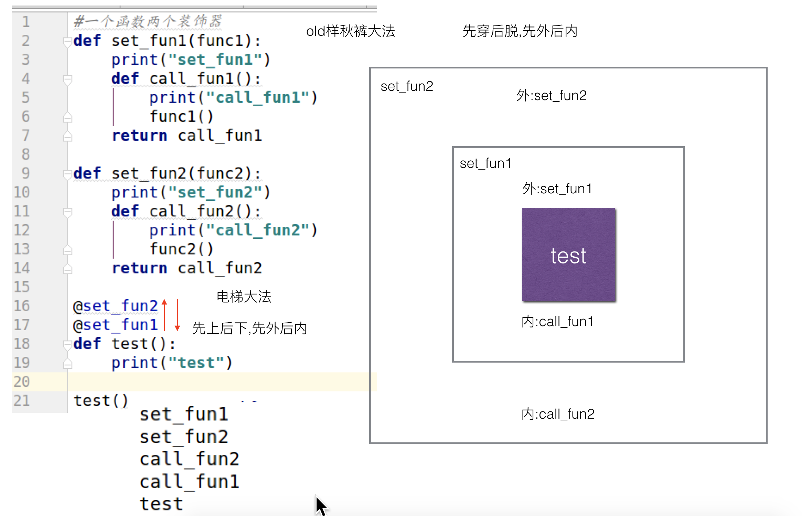
Task: Click the func2() call on line 13
Action: tap(181, 249)
